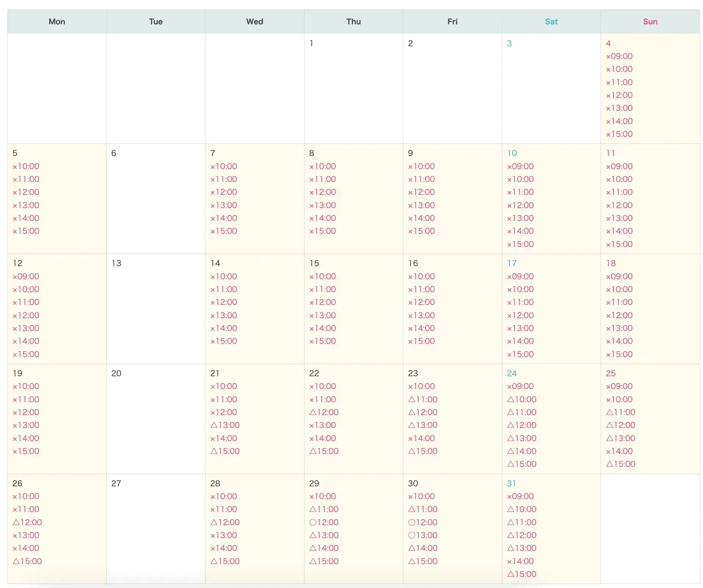Click the Thu column header
The width and height of the screenshot is (703, 588).
tap(353, 21)
